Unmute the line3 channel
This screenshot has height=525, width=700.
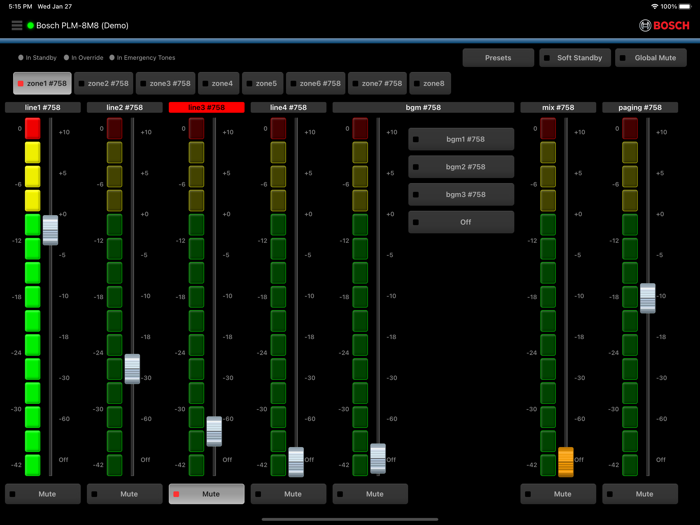[x=207, y=494]
